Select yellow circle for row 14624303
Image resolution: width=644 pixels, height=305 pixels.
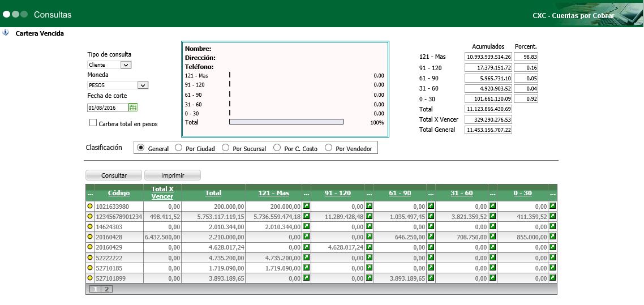(89, 226)
